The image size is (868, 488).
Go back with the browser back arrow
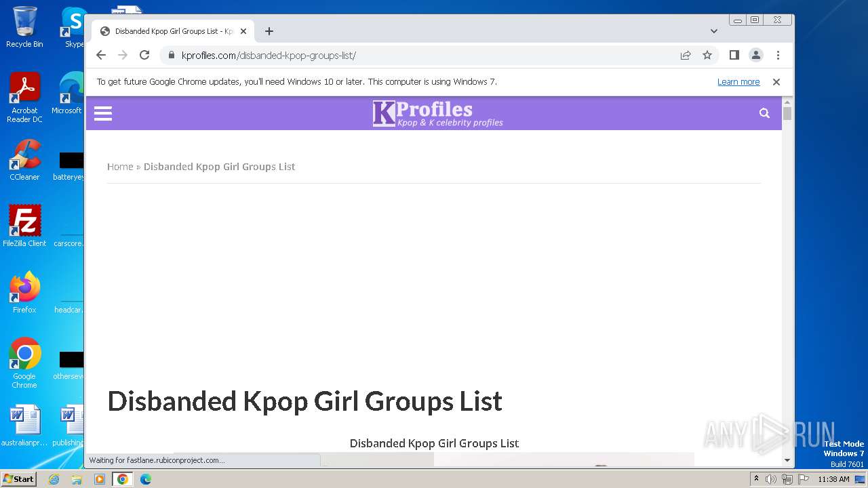point(101,55)
